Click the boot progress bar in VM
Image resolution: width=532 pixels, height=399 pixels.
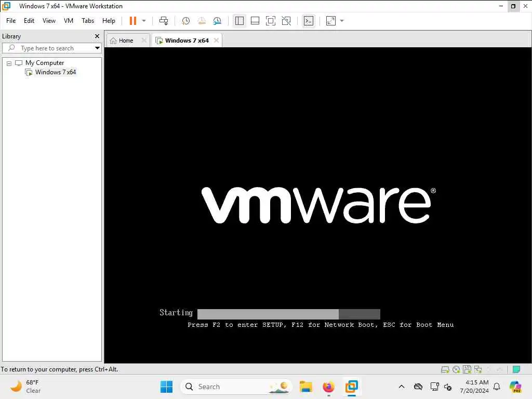289,314
